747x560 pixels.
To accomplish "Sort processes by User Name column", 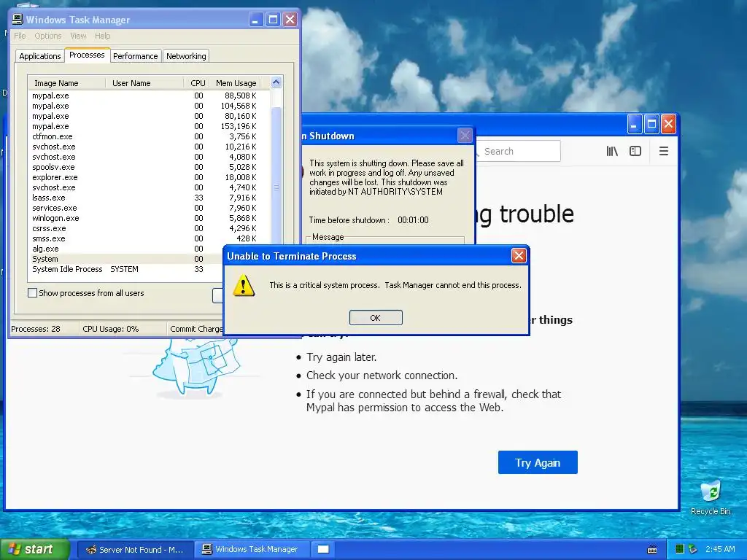I will 144,83.
